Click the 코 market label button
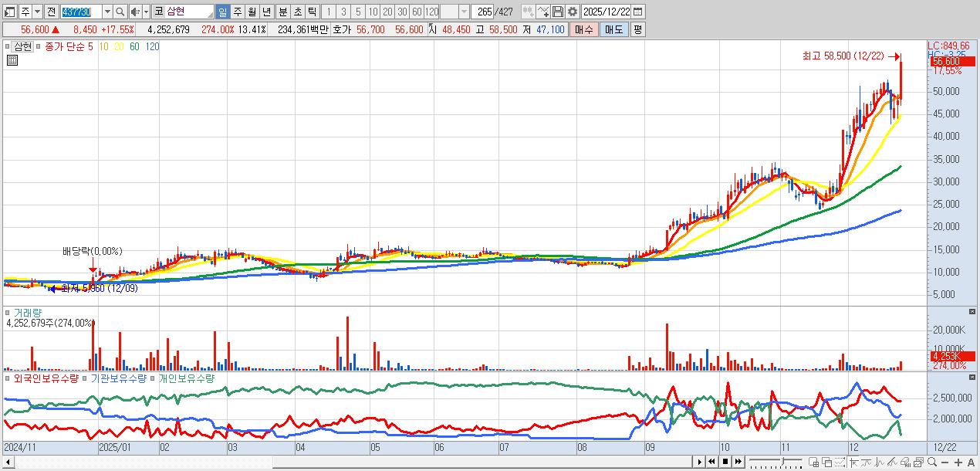 (x=159, y=12)
